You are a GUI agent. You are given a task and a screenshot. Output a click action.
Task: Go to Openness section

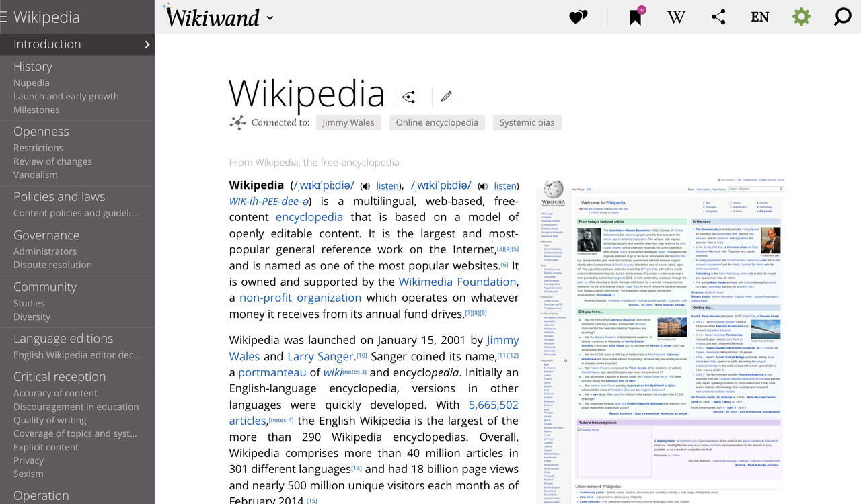tap(41, 131)
